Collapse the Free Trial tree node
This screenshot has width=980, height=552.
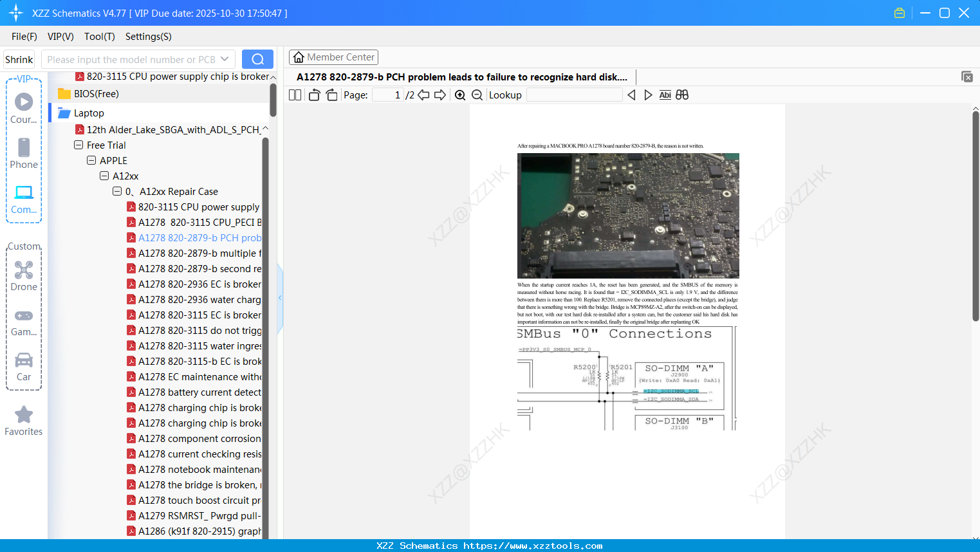tap(79, 145)
